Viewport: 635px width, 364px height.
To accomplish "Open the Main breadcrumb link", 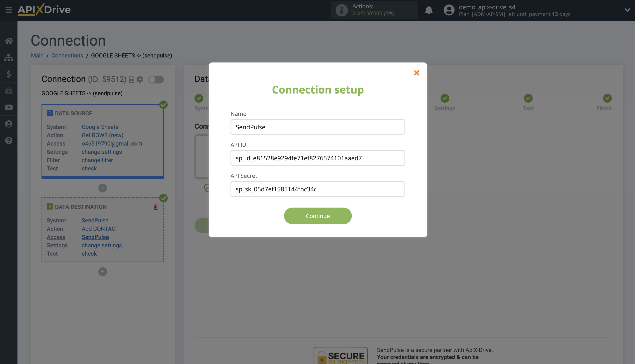I will point(37,55).
